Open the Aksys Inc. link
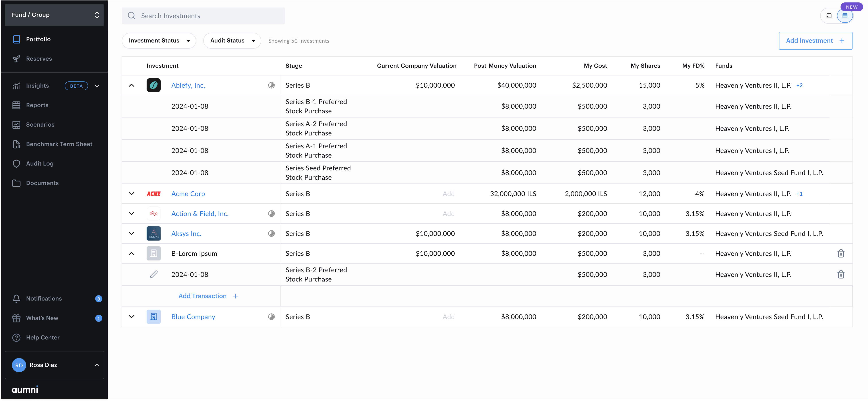The height and width of the screenshot is (401, 868). pos(186,234)
